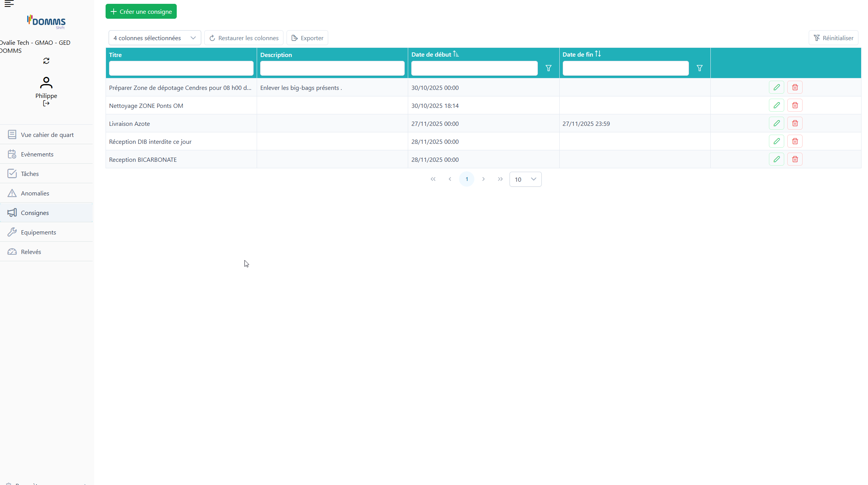
Task: Click the Réinitialiser filters button
Action: pos(833,38)
